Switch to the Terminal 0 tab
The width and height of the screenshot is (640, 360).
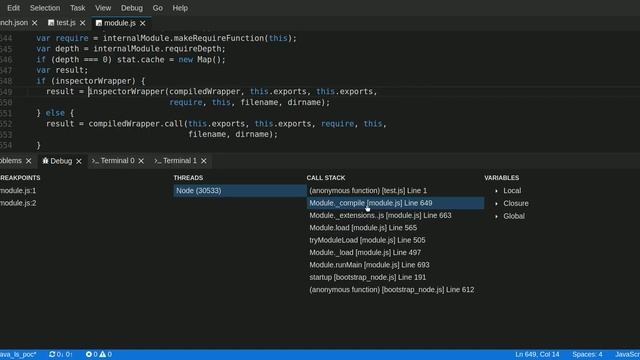(118, 161)
